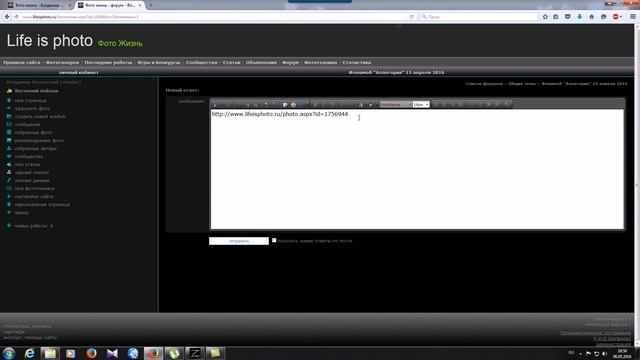Click 'выход' logout link in sidebar
This screenshot has width=640, height=360.
click(22, 213)
